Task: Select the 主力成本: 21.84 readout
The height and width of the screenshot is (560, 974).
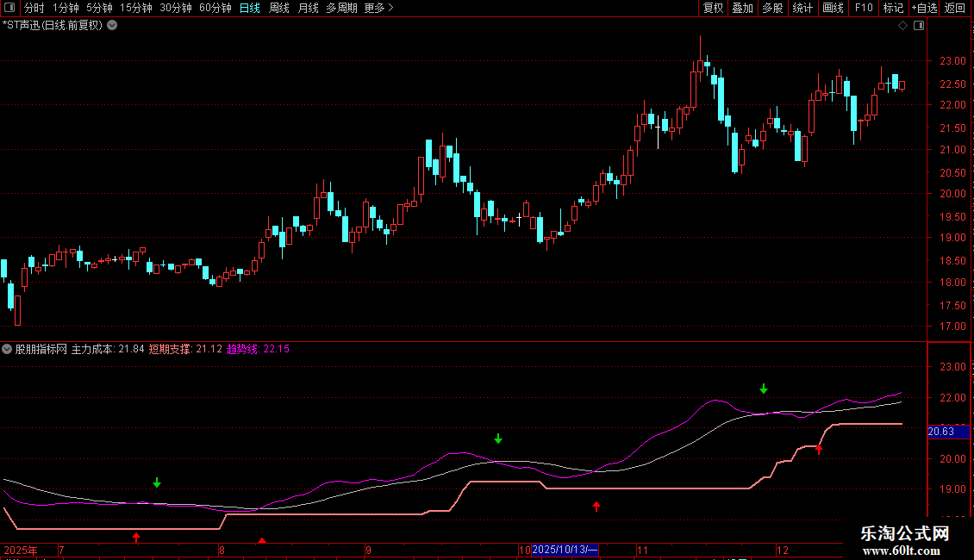Action: 108,349
